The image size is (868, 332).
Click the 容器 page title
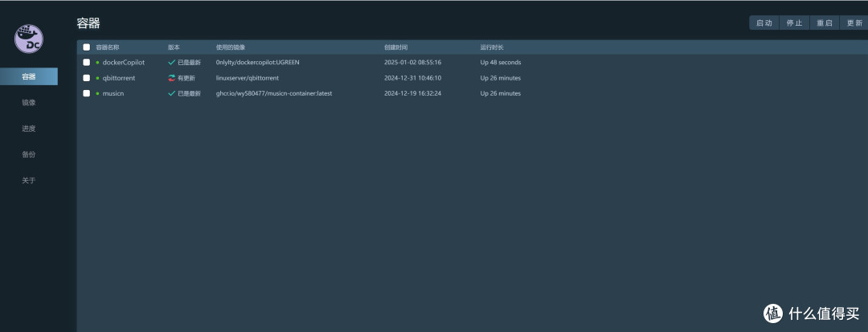[x=88, y=23]
